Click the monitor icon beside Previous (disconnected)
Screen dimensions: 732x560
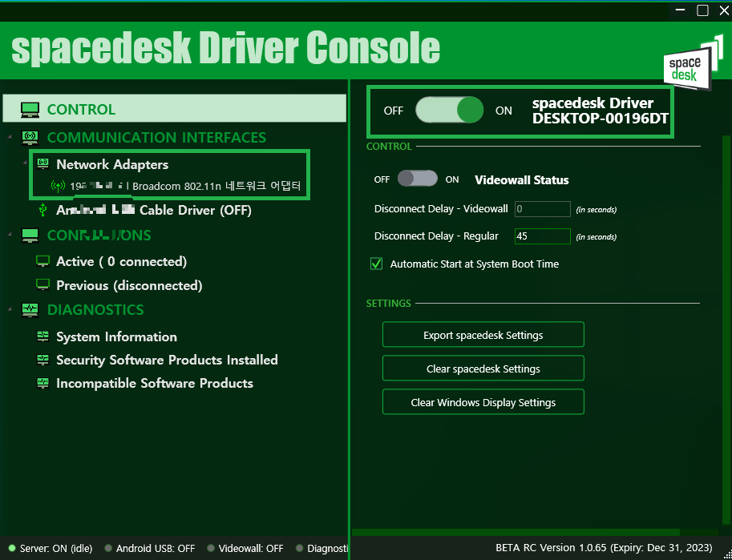[43, 285]
